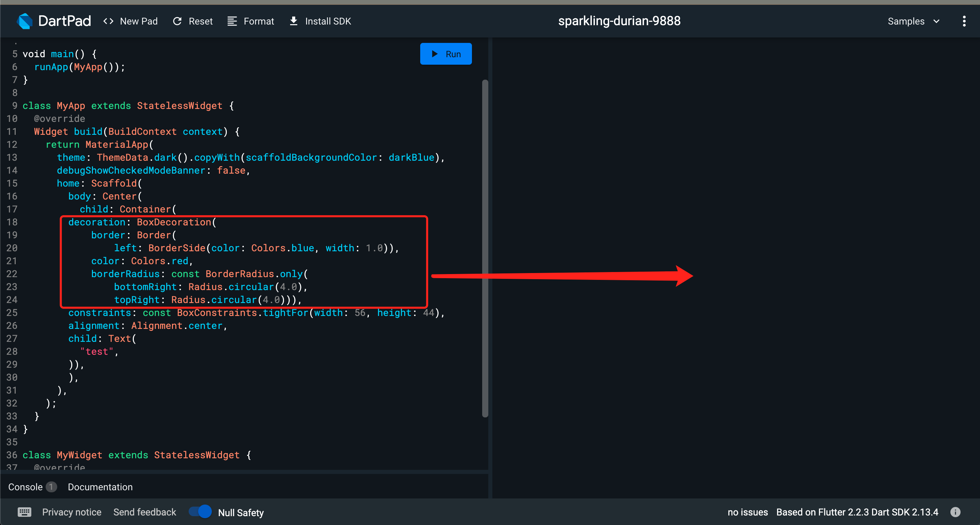Image resolution: width=980 pixels, height=525 pixels.
Task: Click the info icon near SDK version
Action: point(955,512)
